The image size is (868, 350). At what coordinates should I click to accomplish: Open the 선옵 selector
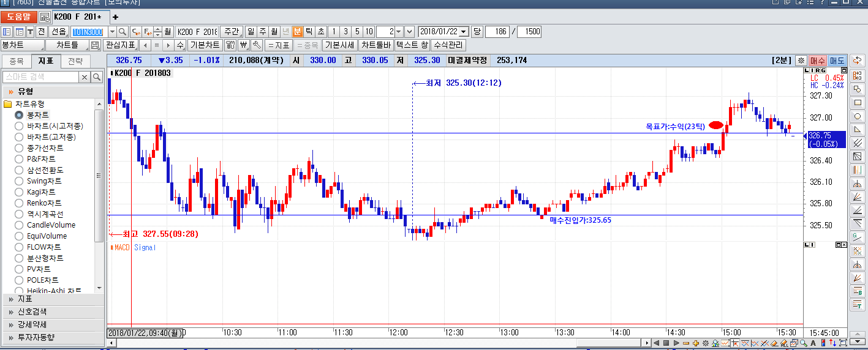(59, 31)
